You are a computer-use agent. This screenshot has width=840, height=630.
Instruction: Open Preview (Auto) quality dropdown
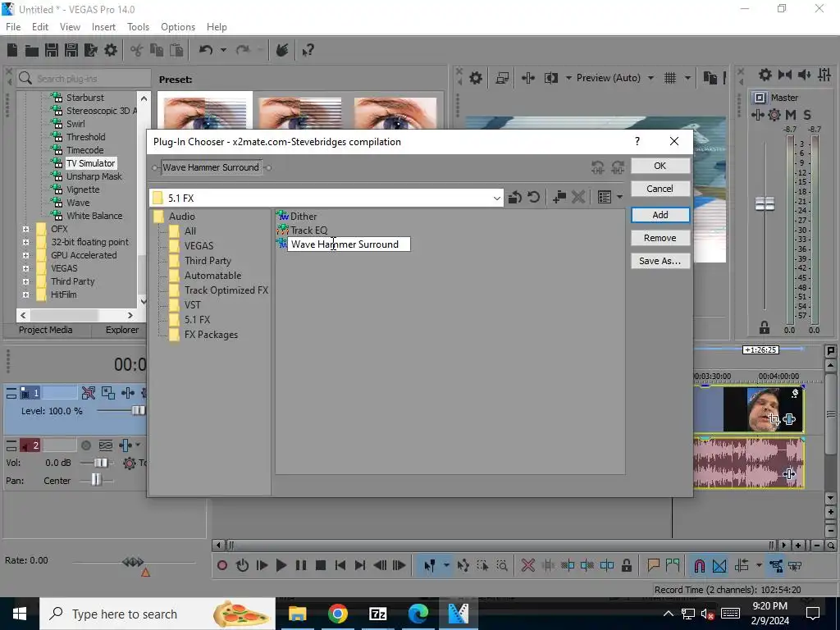coord(651,78)
